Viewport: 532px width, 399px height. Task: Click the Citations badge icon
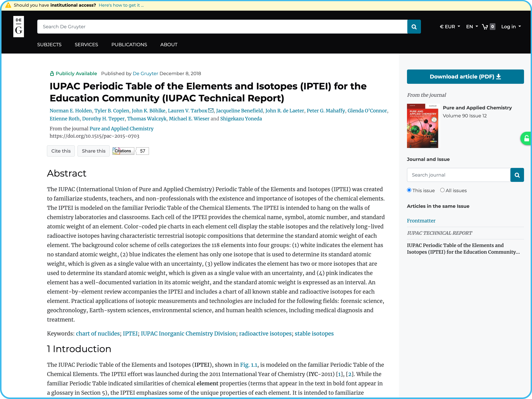(x=123, y=151)
